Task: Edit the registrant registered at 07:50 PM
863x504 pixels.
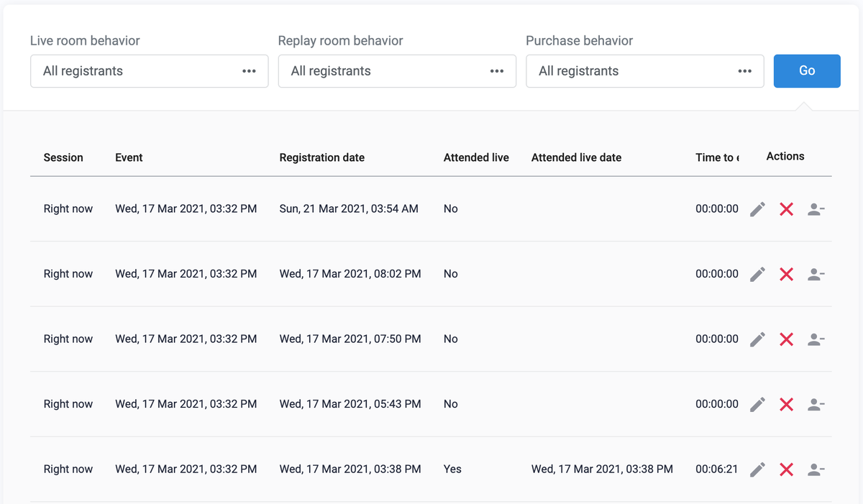Action: [x=757, y=339]
